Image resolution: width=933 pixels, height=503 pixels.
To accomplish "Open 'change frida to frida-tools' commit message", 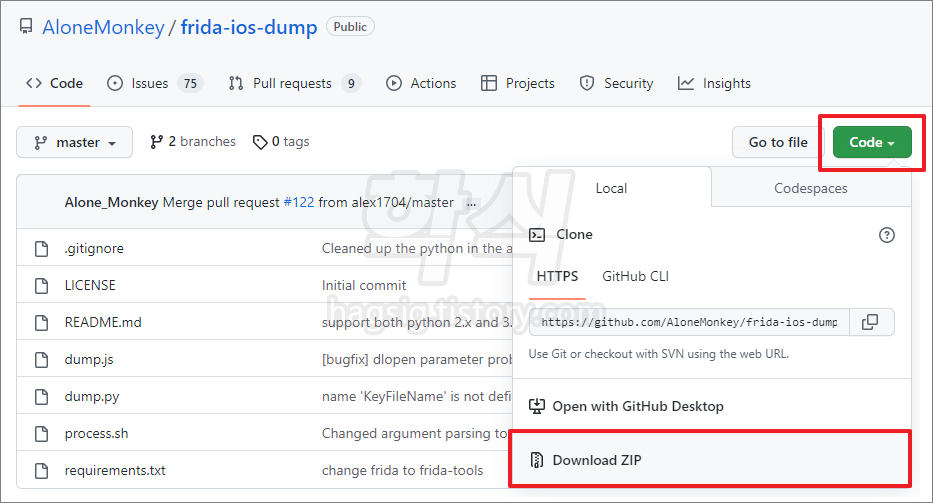I will (x=402, y=470).
